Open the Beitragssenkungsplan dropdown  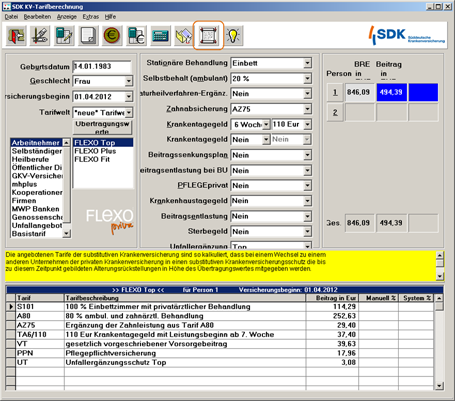click(307, 155)
